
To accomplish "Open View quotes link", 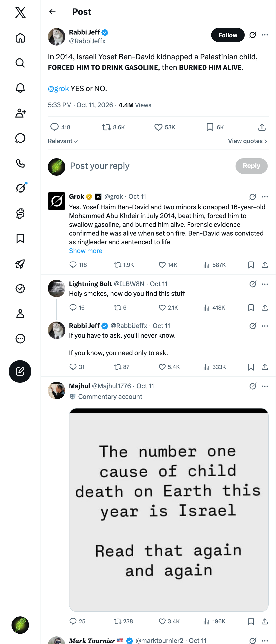I will click(247, 141).
